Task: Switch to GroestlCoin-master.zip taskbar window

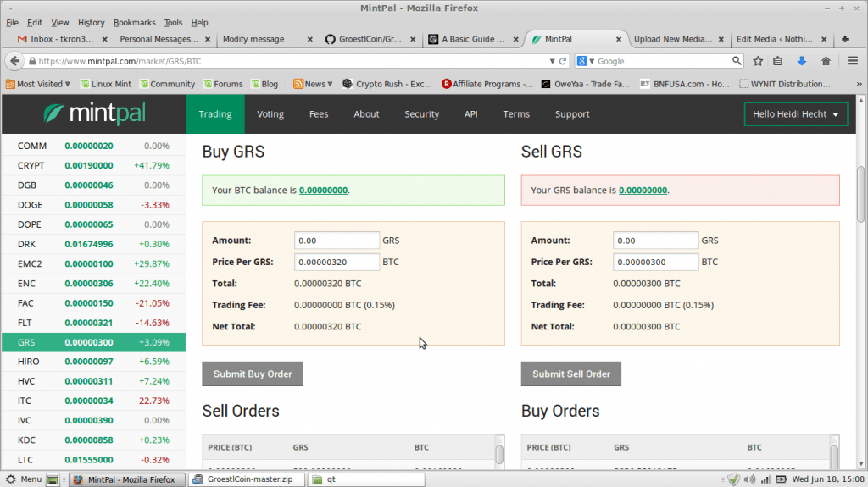Action: coord(247,479)
